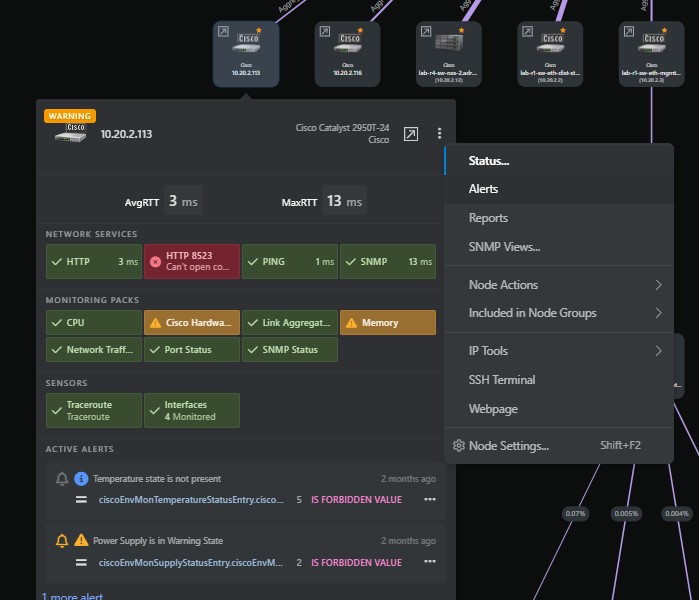Image resolution: width=699 pixels, height=600 pixels.
Task: Open node details via panel header arrow icon
Action: click(x=411, y=134)
